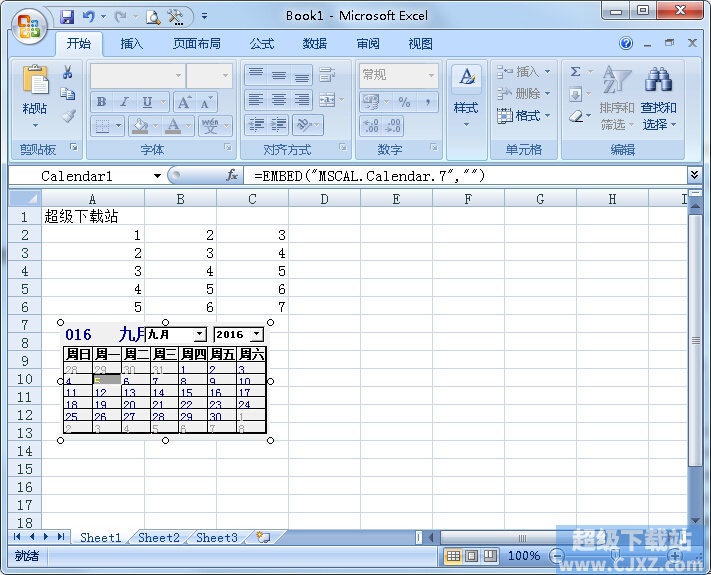711x575 pixels.
Task: Increase decimal places
Action: (x=371, y=126)
